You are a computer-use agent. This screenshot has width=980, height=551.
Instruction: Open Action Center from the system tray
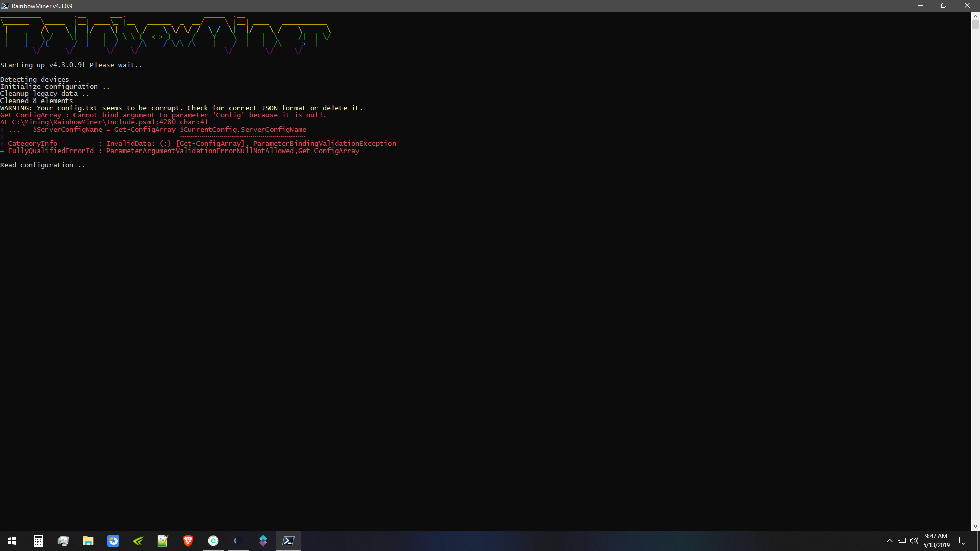pyautogui.click(x=964, y=541)
